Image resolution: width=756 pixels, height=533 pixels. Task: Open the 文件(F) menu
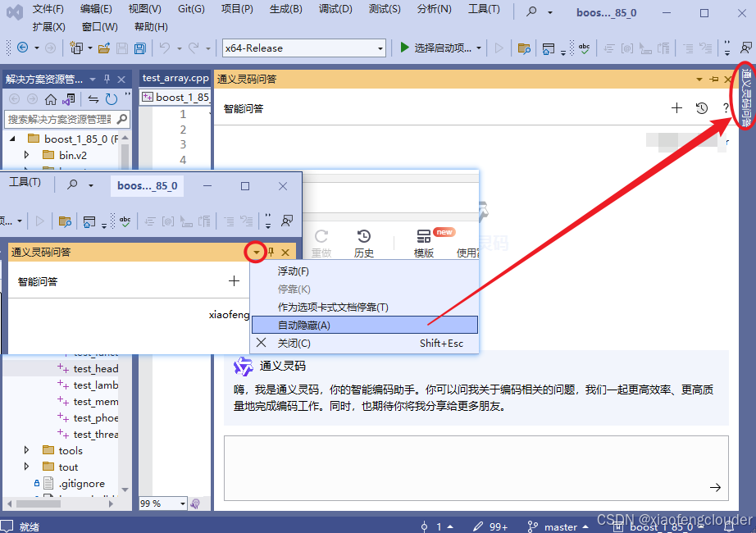(x=48, y=9)
